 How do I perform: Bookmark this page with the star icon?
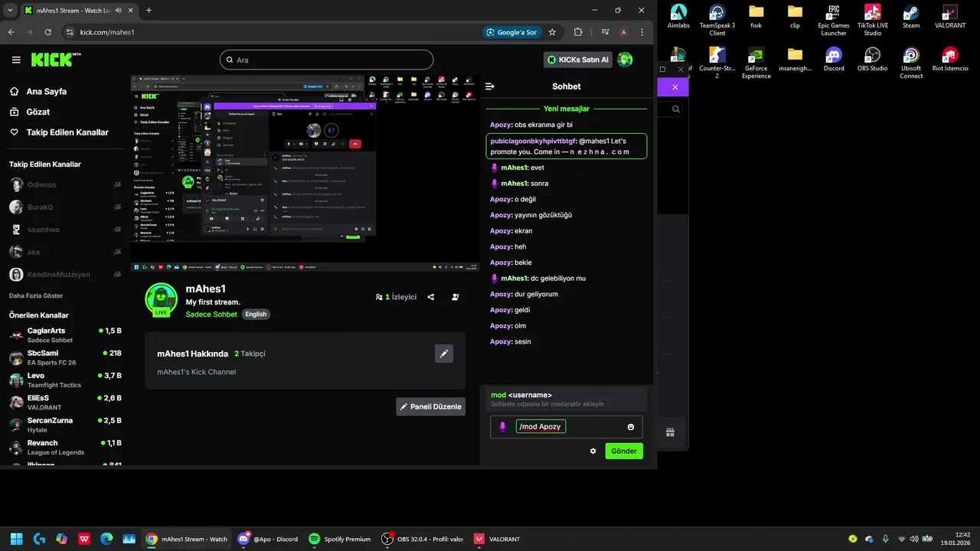point(552,32)
